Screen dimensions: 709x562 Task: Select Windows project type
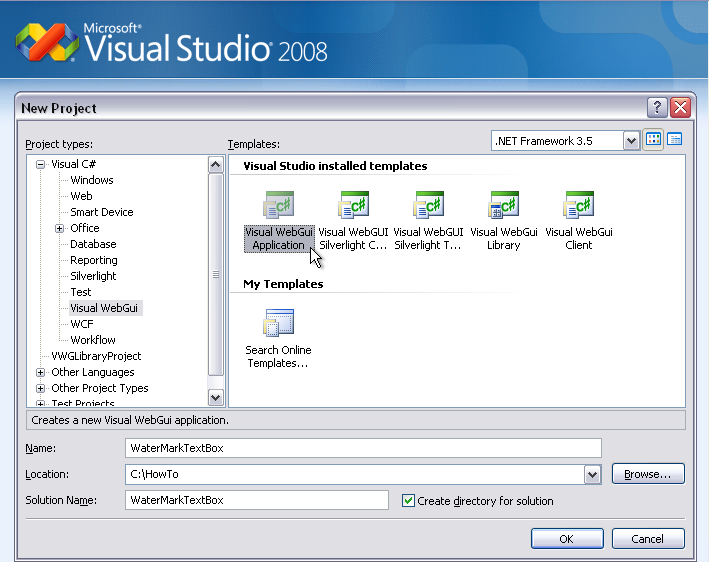92,180
